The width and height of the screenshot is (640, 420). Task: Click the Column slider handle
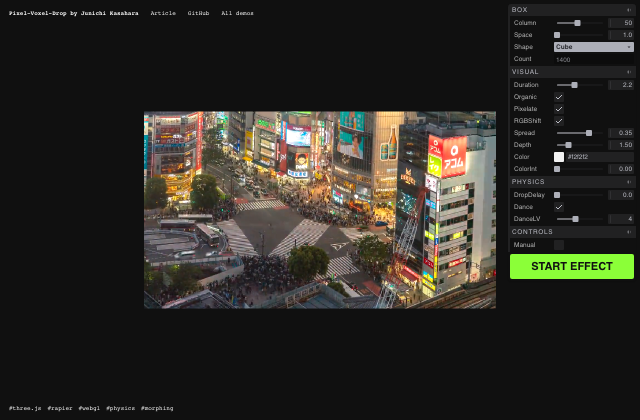point(577,23)
